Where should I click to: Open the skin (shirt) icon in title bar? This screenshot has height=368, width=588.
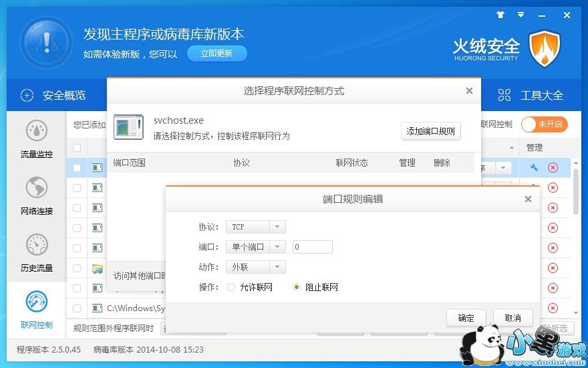[x=500, y=15]
